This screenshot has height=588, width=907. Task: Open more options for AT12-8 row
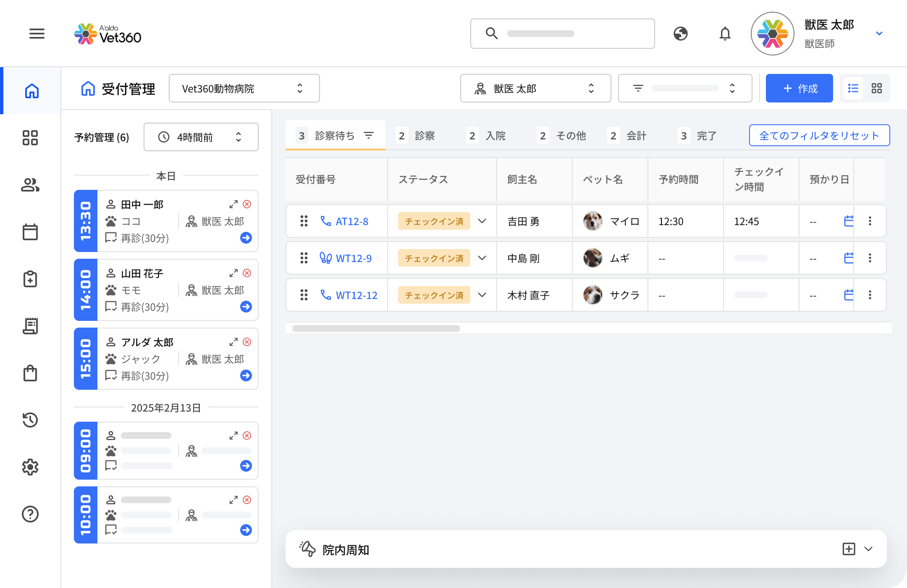pos(870,221)
